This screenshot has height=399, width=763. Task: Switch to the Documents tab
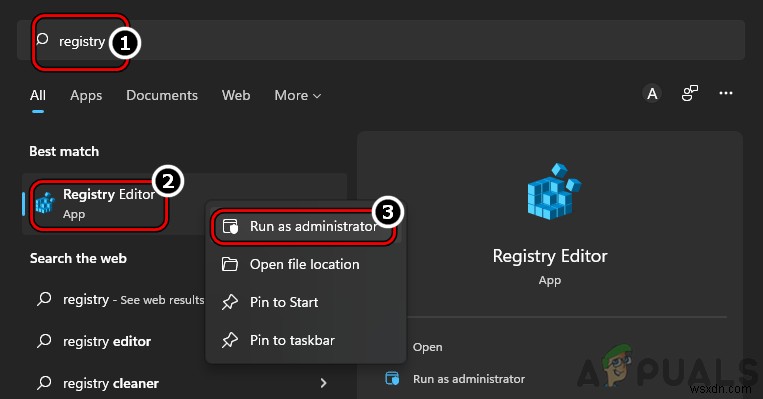162,95
